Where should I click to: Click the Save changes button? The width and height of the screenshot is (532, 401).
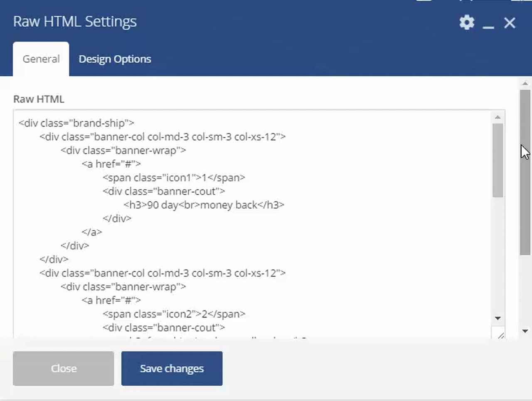(x=172, y=369)
